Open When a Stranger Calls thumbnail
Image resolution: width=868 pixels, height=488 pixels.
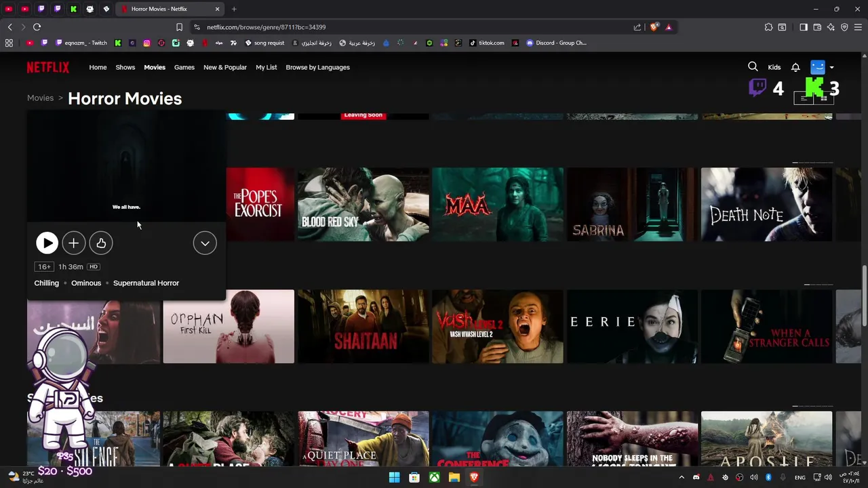[x=766, y=326]
